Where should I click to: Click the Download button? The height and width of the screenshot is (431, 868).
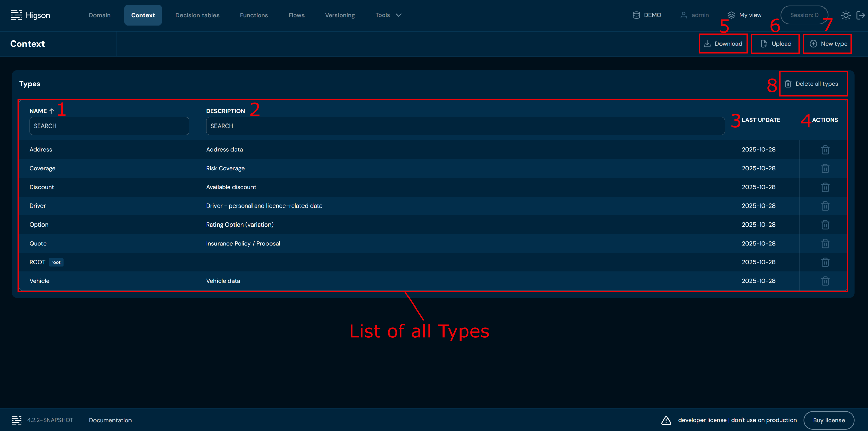point(723,44)
